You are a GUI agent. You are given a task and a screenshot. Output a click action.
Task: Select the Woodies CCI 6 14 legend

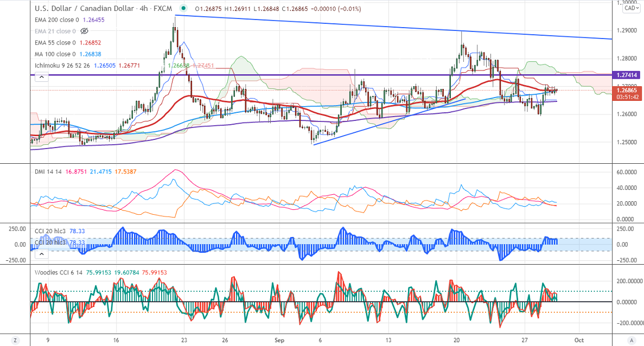click(58, 273)
